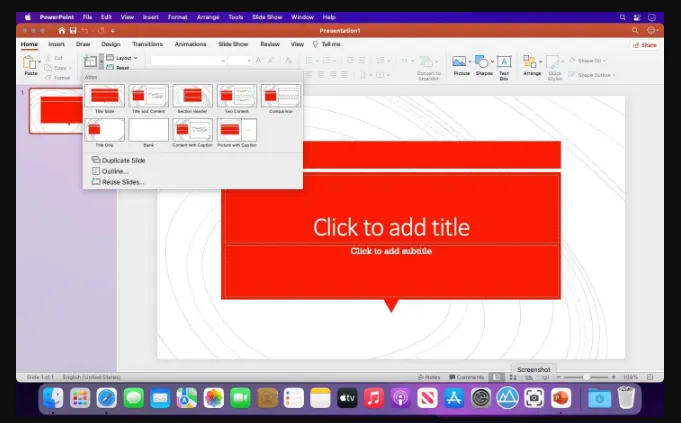Switch to slide sorter grid view
This screenshot has height=423, width=681.
[513, 377]
